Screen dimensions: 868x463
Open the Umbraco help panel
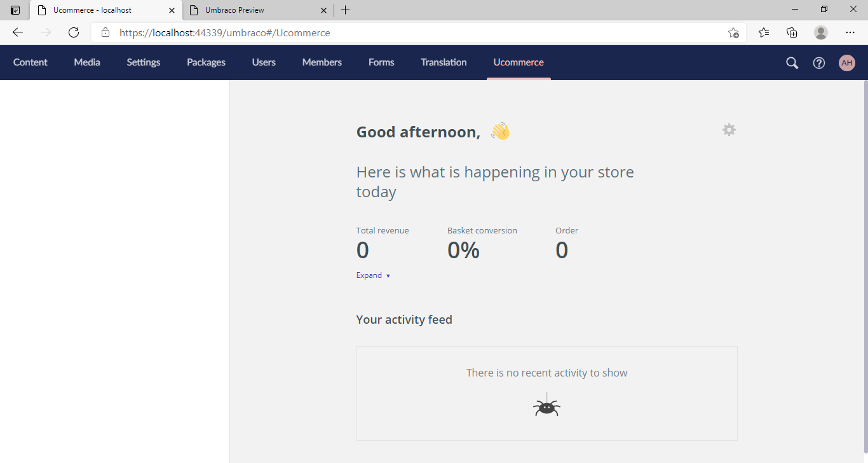[x=819, y=62]
